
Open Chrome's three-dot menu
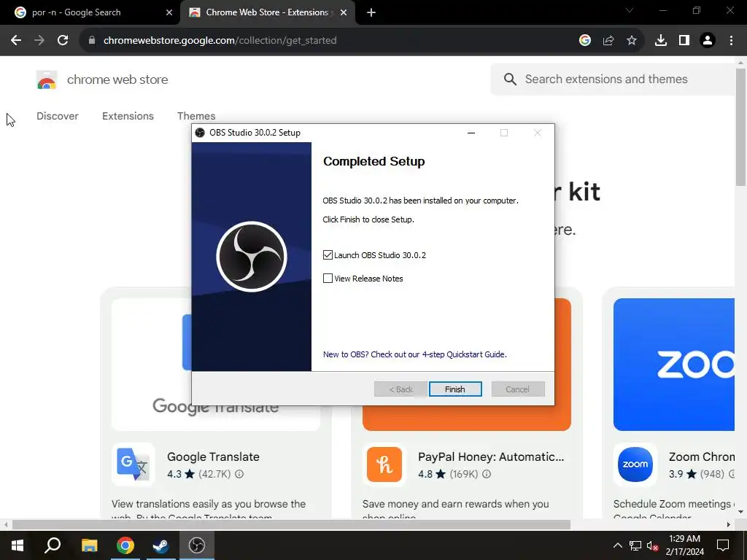tap(731, 41)
